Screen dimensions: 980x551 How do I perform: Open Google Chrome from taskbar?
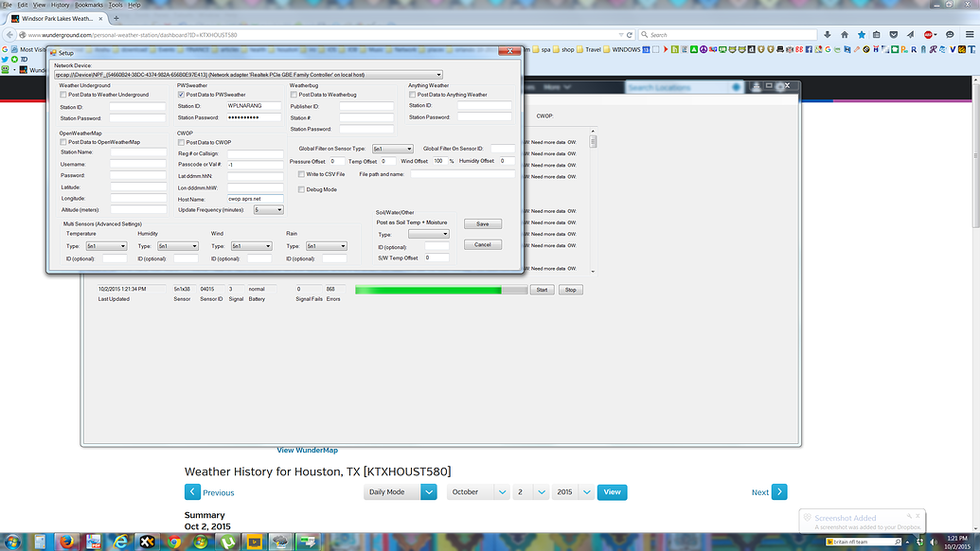(174, 542)
